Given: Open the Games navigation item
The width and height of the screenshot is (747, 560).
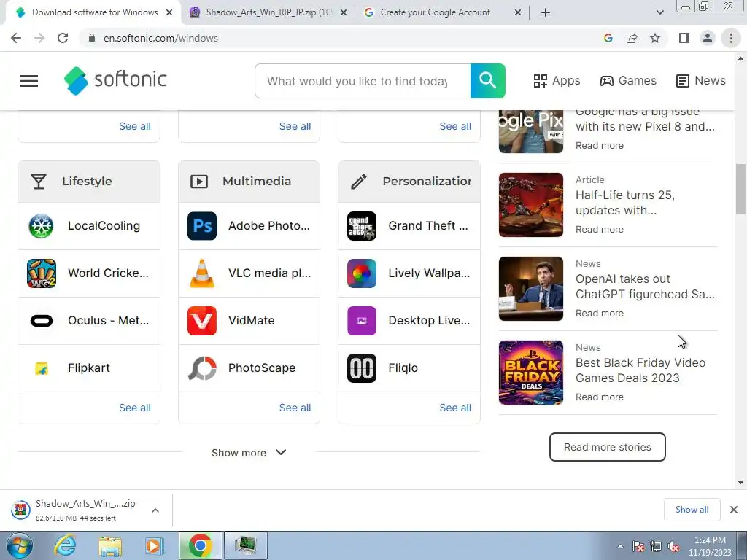Looking at the screenshot, I should tap(628, 81).
